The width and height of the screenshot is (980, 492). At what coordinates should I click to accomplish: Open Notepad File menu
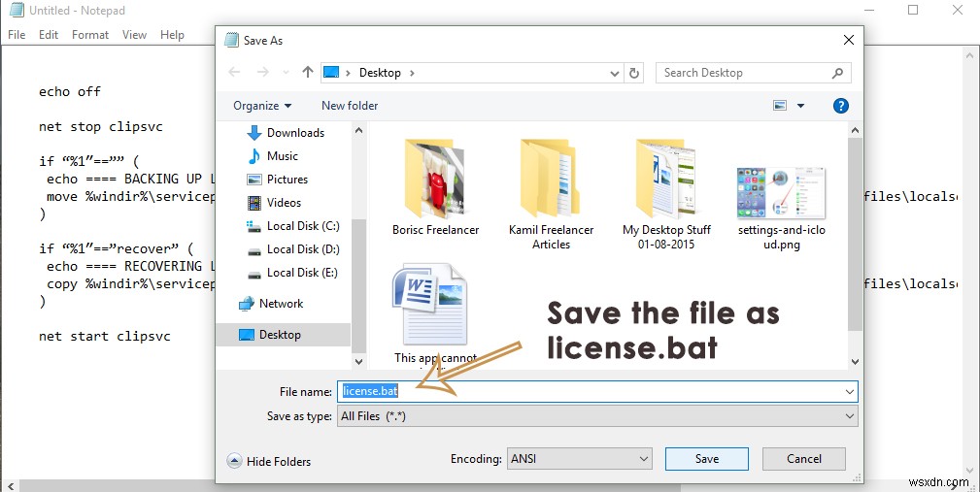(x=17, y=34)
